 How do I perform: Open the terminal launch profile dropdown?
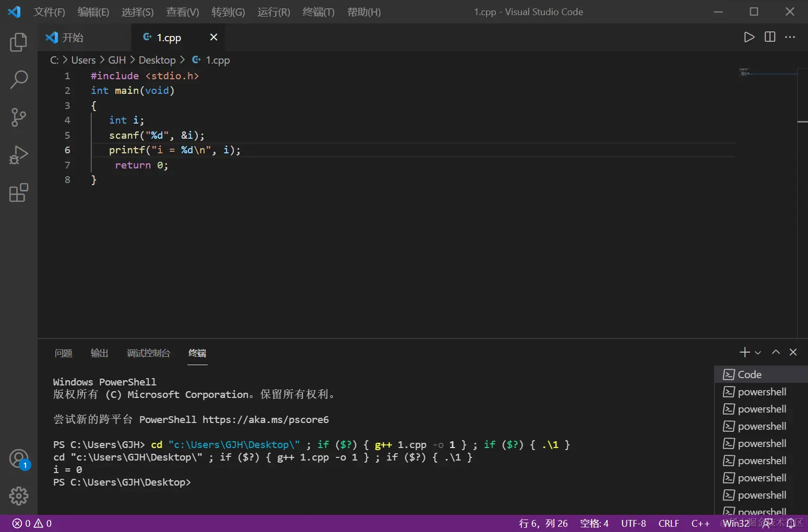click(758, 353)
